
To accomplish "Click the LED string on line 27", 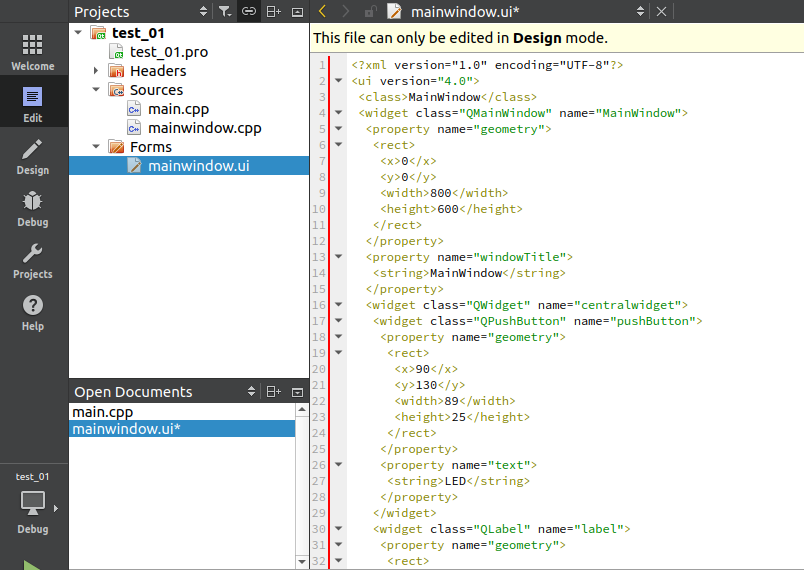I will click(x=455, y=481).
